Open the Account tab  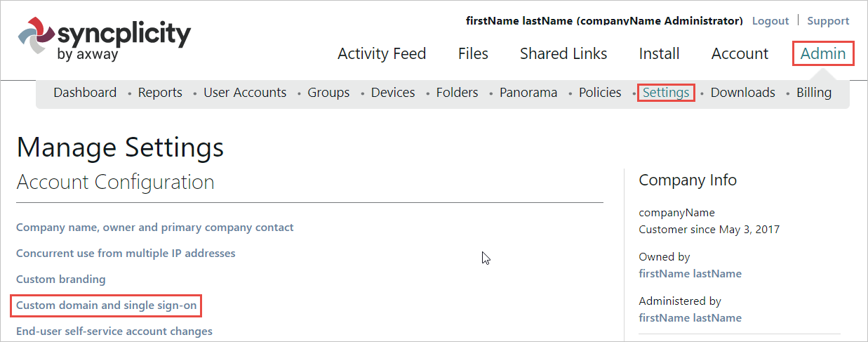click(740, 53)
